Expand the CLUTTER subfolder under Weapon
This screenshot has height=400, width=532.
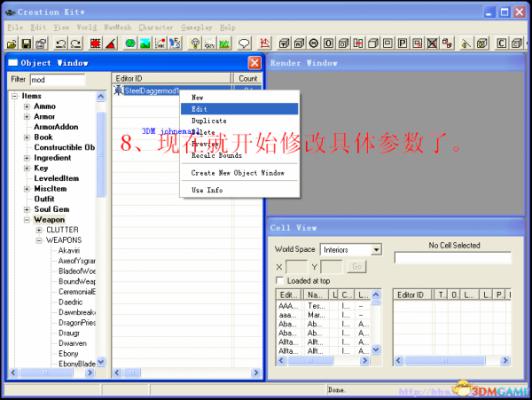pos(39,230)
